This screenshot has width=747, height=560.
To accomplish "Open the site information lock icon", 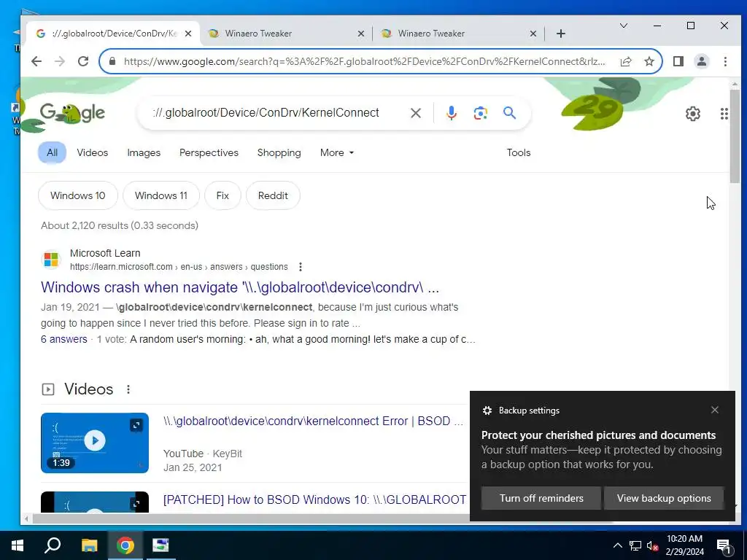I will click(112, 61).
